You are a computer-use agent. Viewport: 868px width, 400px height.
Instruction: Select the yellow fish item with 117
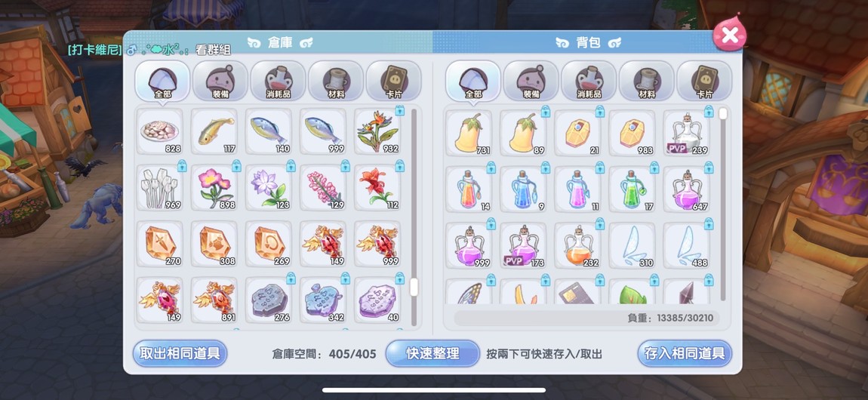214,131
